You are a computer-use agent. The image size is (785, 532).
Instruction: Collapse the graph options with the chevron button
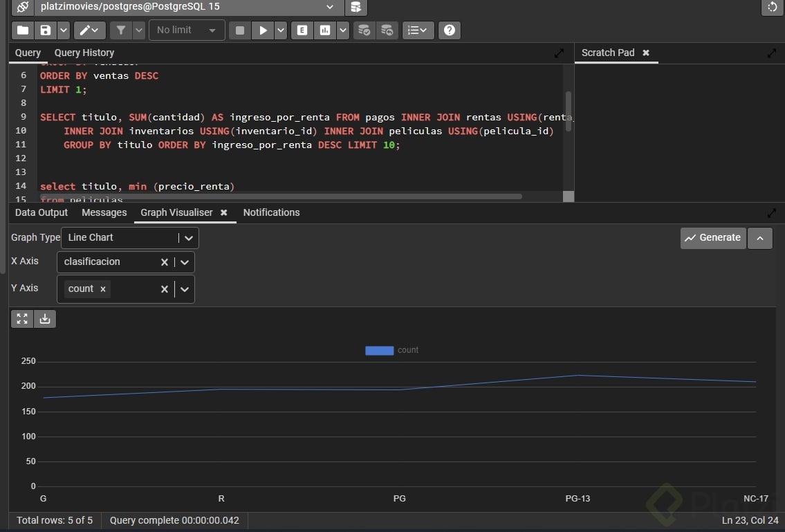tap(760, 238)
